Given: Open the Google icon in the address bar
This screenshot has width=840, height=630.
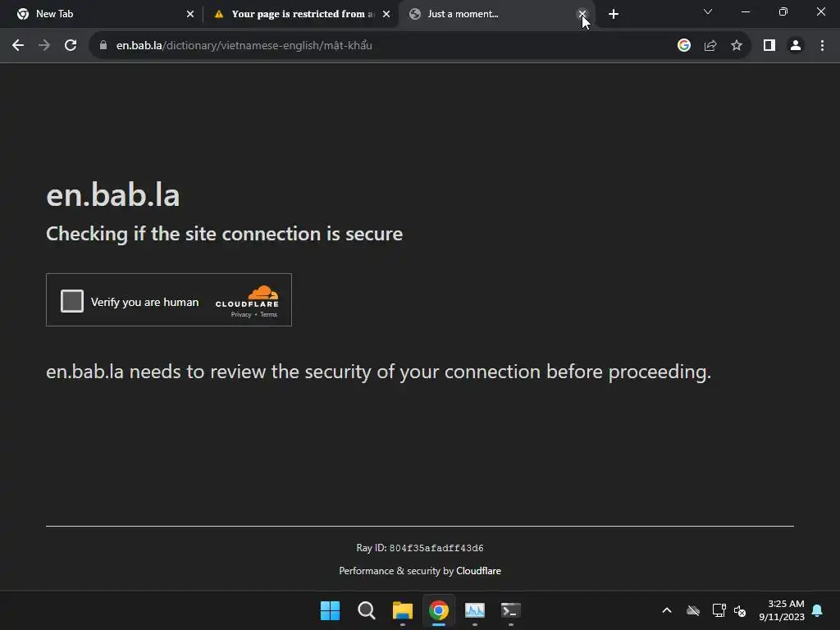Looking at the screenshot, I should click(x=684, y=46).
